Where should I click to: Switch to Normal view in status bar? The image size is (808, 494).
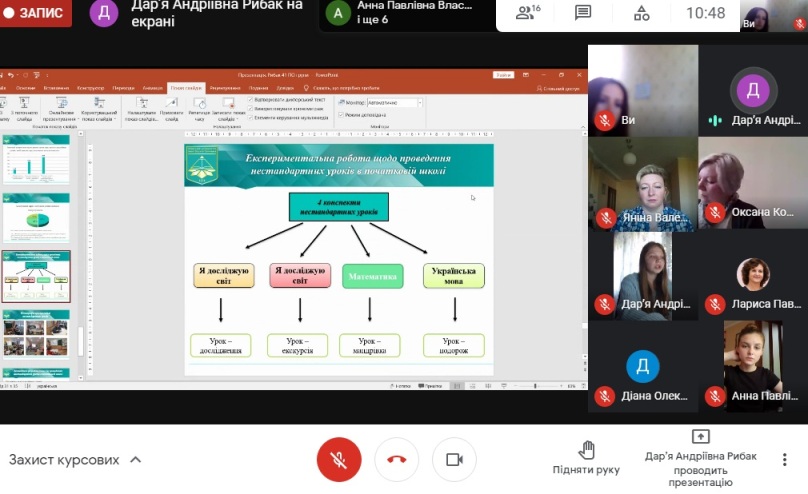(457, 386)
